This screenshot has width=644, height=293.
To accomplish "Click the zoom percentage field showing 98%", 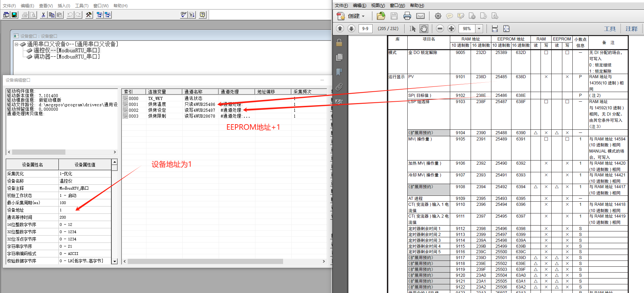I will point(467,29).
